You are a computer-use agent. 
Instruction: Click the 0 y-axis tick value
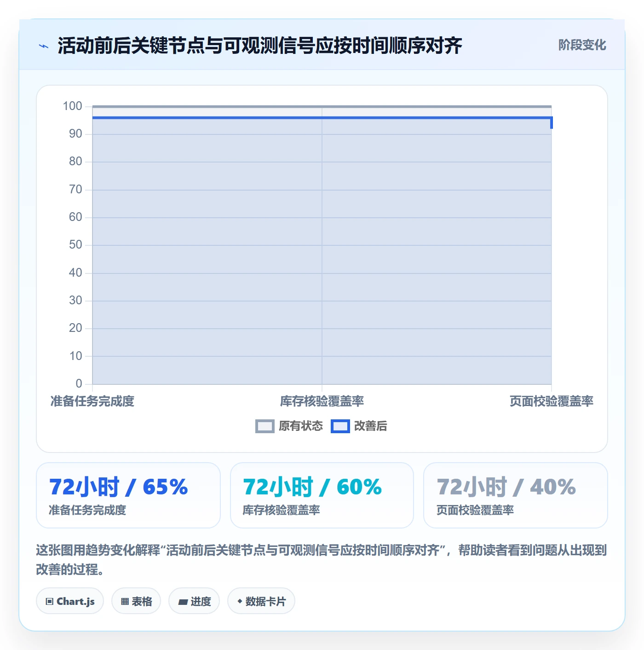pyautogui.click(x=79, y=384)
